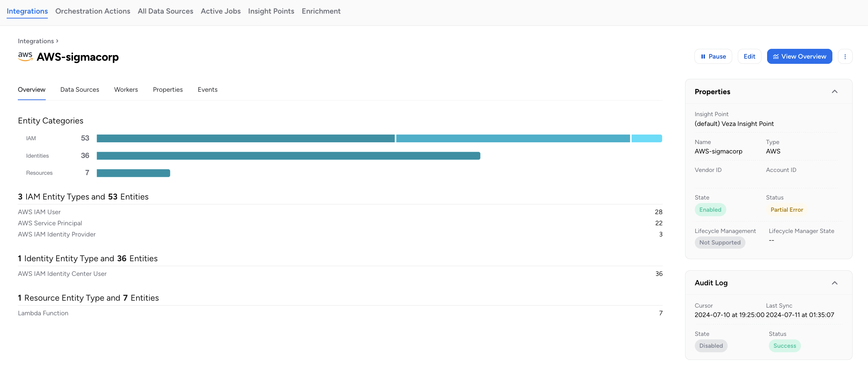Click the IAM count 53

click(85, 138)
